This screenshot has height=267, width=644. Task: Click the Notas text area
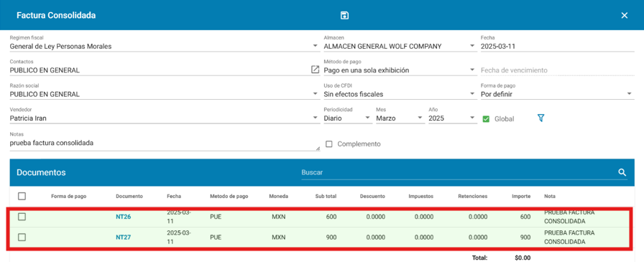point(165,144)
